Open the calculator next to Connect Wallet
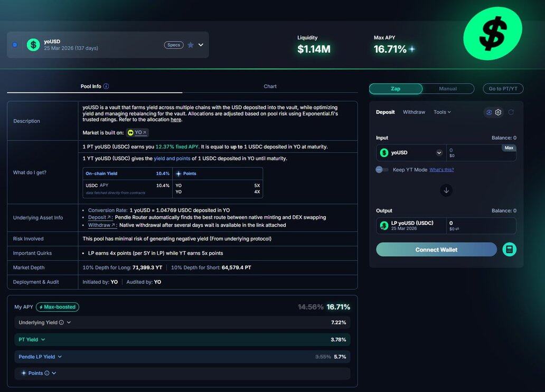 click(509, 250)
